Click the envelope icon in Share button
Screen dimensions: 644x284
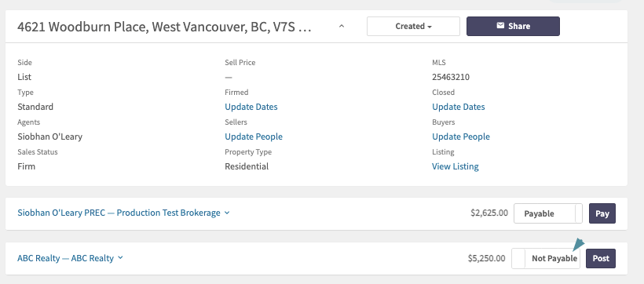pyautogui.click(x=500, y=26)
